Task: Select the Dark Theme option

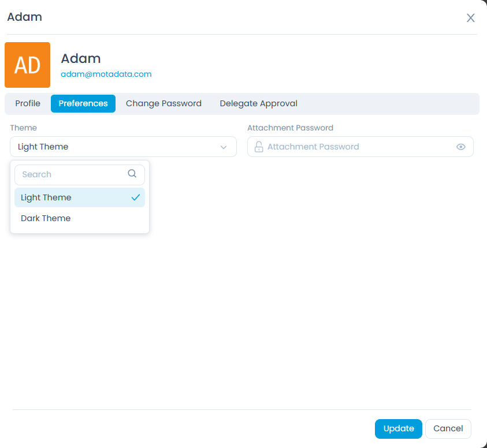Action: pos(46,218)
